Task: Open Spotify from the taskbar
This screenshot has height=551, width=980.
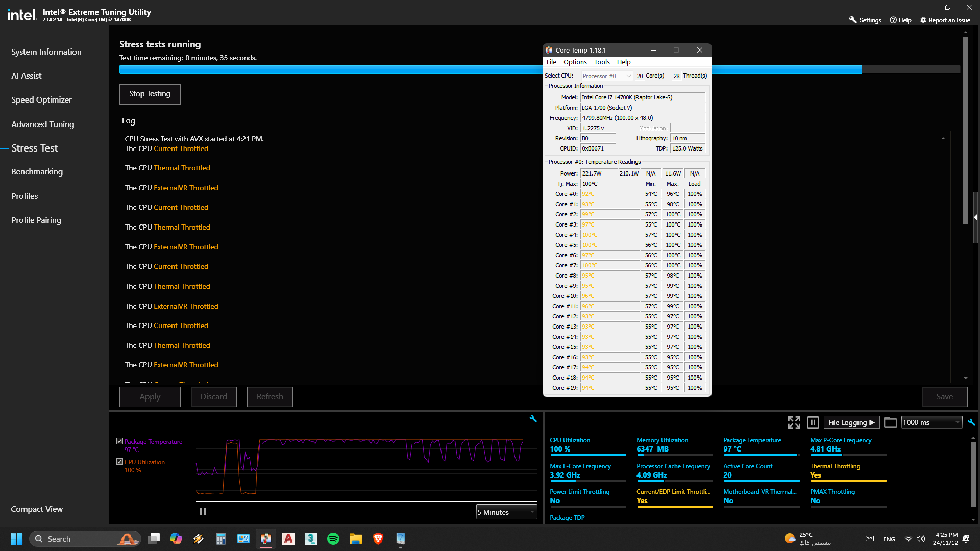Action: 333,539
